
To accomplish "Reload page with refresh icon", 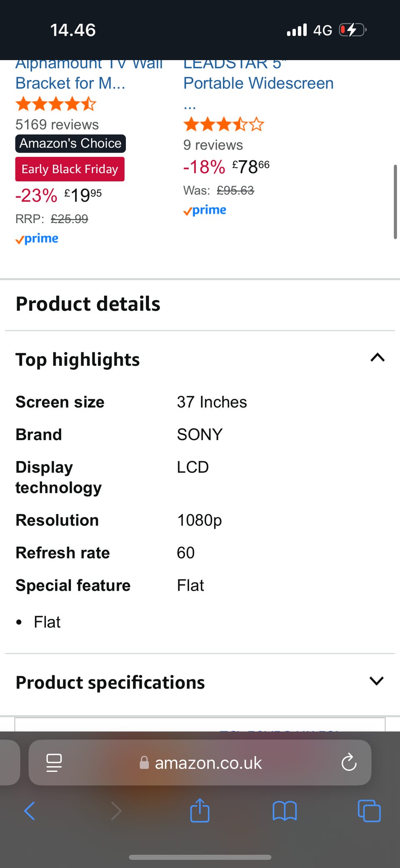I will [x=349, y=762].
